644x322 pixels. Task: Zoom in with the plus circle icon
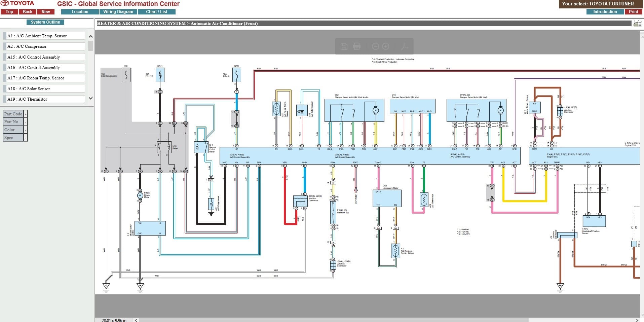[x=386, y=46]
